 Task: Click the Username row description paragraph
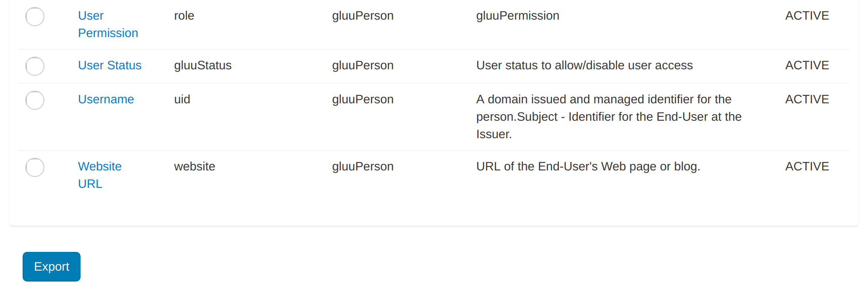tap(609, 116)
